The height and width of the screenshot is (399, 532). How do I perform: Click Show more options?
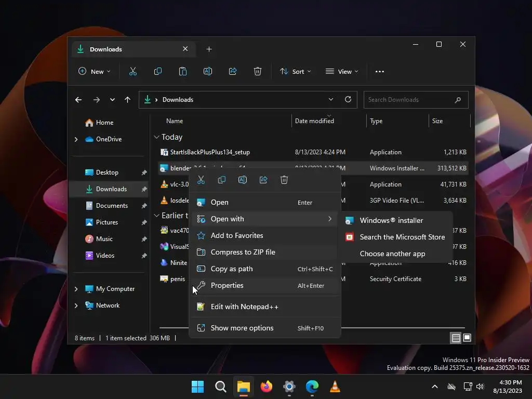pos(264,328)
